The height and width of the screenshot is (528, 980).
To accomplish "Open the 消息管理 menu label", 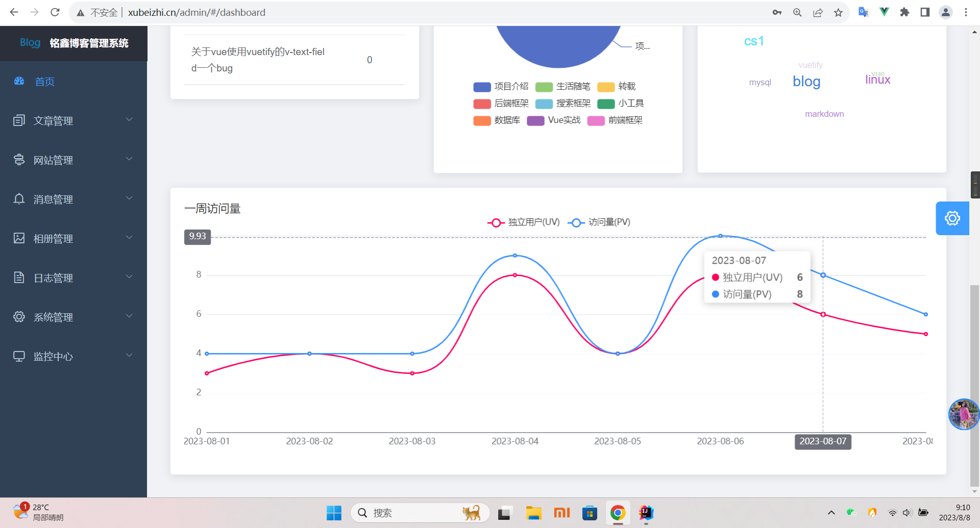I will [53, 199].
